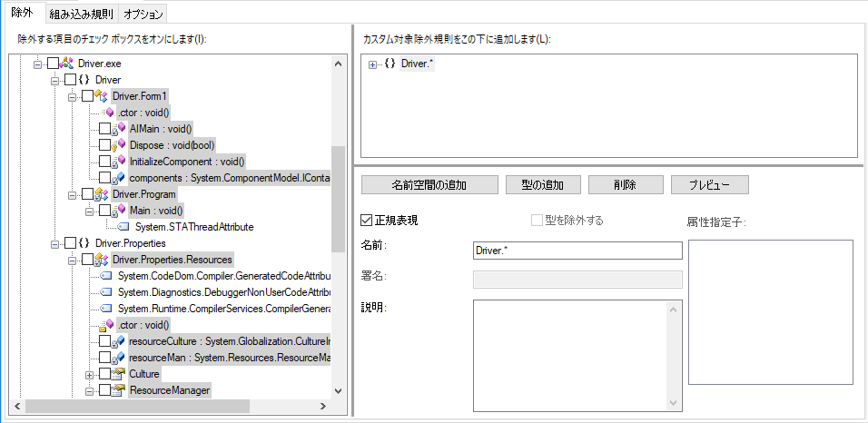Screen dimensions: 868x423
Task: Click the ResourceManager property icon
Action: (x=119, y=390)
